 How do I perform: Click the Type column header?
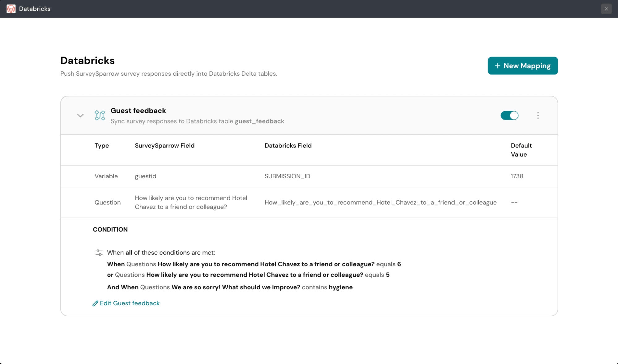(101, 146)
